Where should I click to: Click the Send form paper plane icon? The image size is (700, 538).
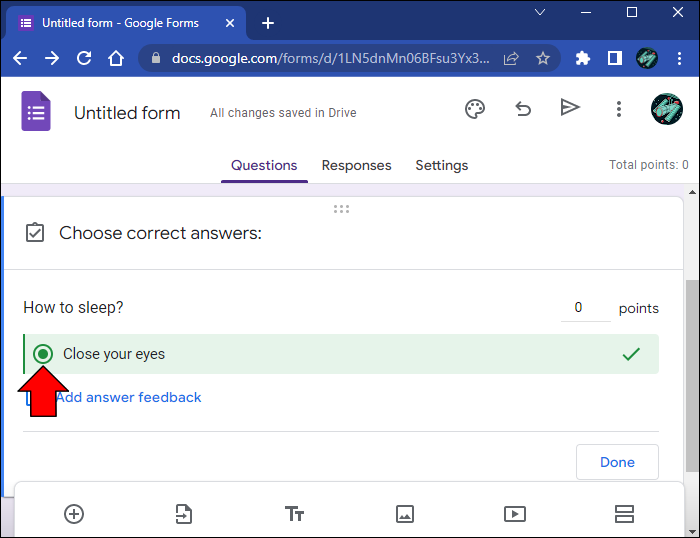coord(570,108)
